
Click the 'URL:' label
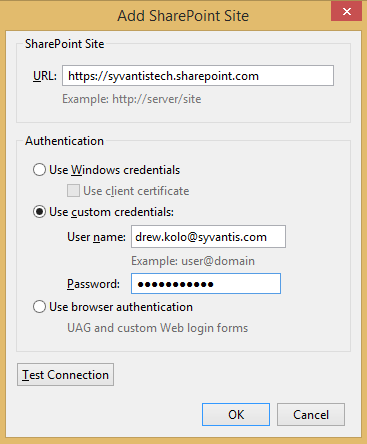[x=45, y=76]
